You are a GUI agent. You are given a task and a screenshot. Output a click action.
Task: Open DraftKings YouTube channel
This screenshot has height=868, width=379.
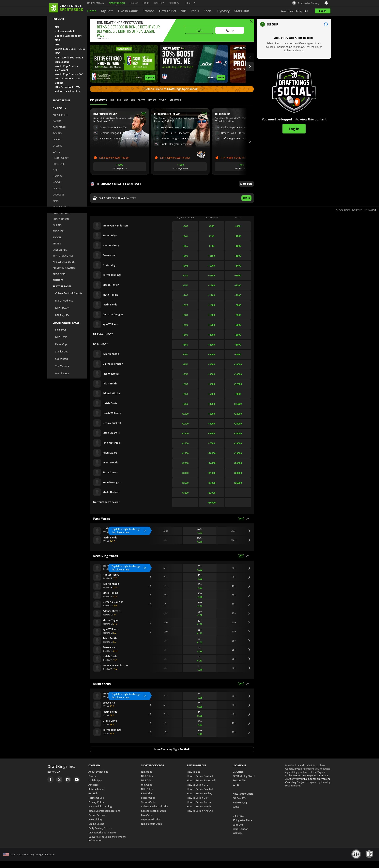click(x=76, y=779)
